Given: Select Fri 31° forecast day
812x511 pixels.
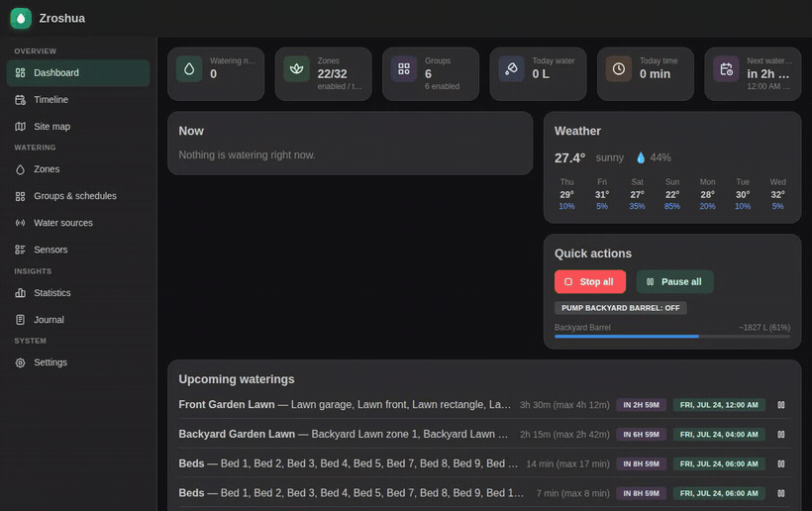Looking at the screenshot, I should click(x=602, y=194).
